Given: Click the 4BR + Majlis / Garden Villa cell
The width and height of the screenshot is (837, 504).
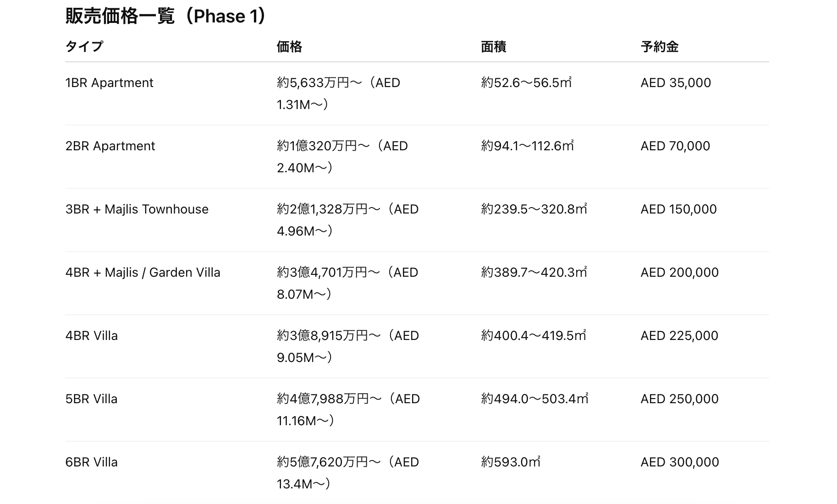Looking at the screenshot, I should (143, 273).
